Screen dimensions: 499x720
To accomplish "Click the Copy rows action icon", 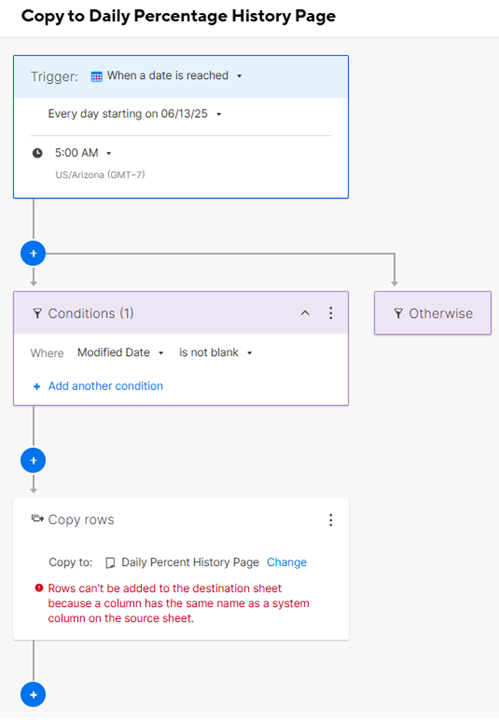I will 37,519.
